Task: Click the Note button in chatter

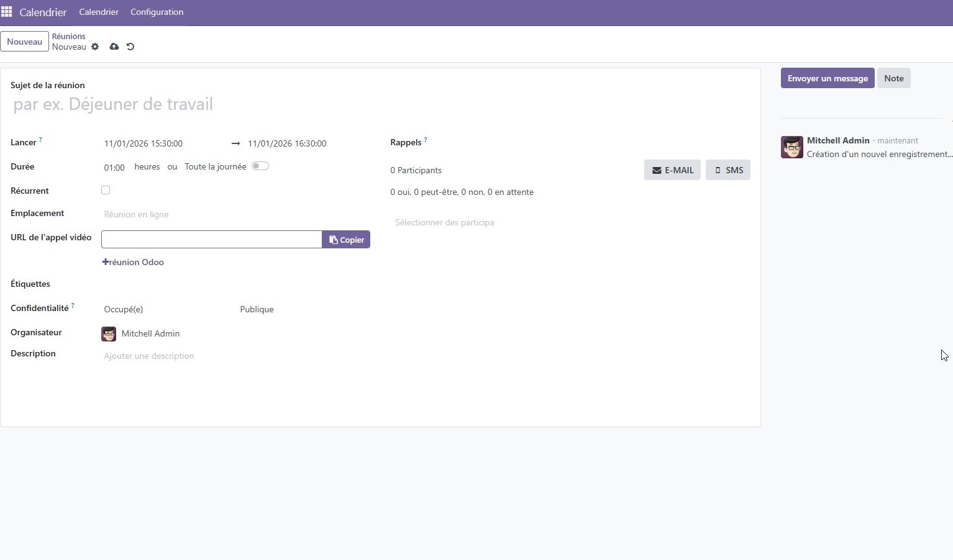Action: coord(893,78)
